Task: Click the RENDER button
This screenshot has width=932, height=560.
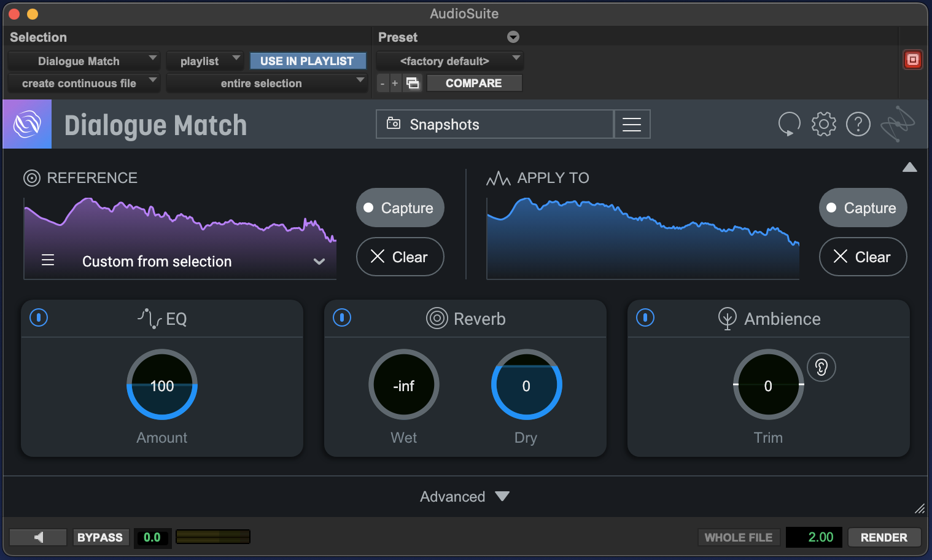Action: coord(884,537)
